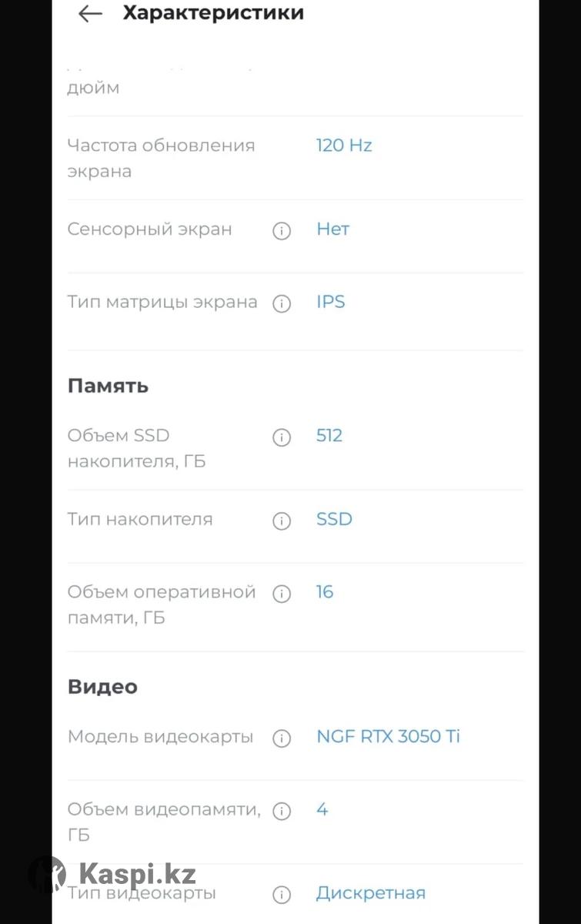Open info icon for Сенсорный экран
Viewport: 581px width, 924px height.
pos(282,230)
